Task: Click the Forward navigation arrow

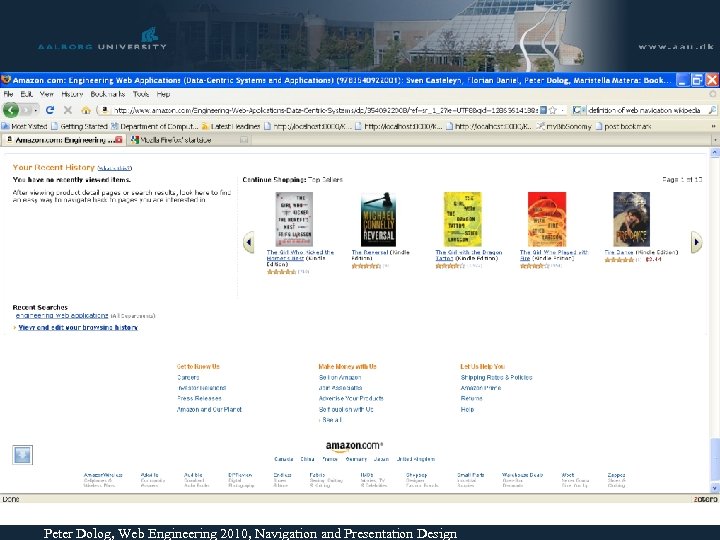Action: pyautogui.click(x=27, y=110)
